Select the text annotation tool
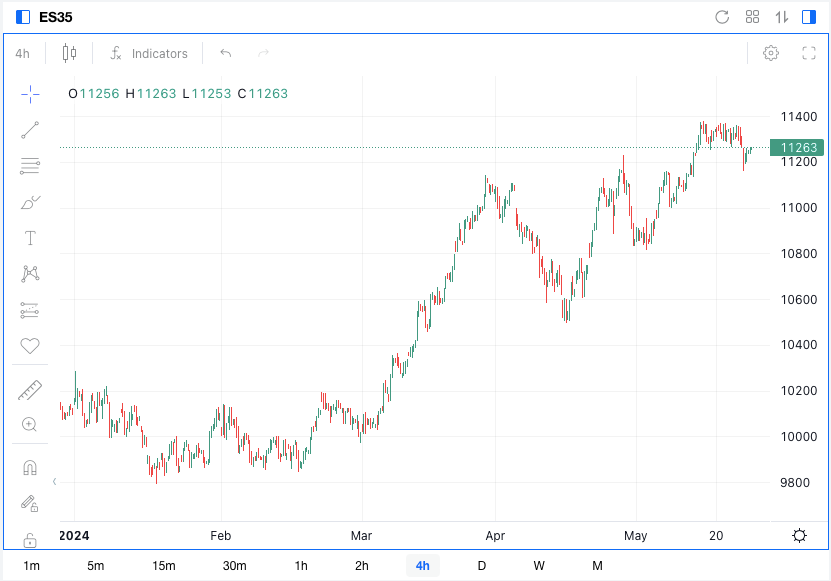 coord(30,238)
